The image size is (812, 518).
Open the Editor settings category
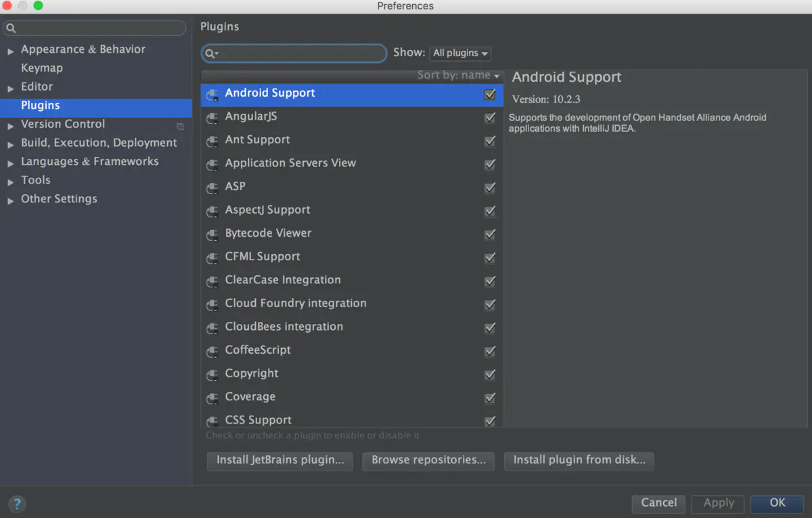point(37,87)
